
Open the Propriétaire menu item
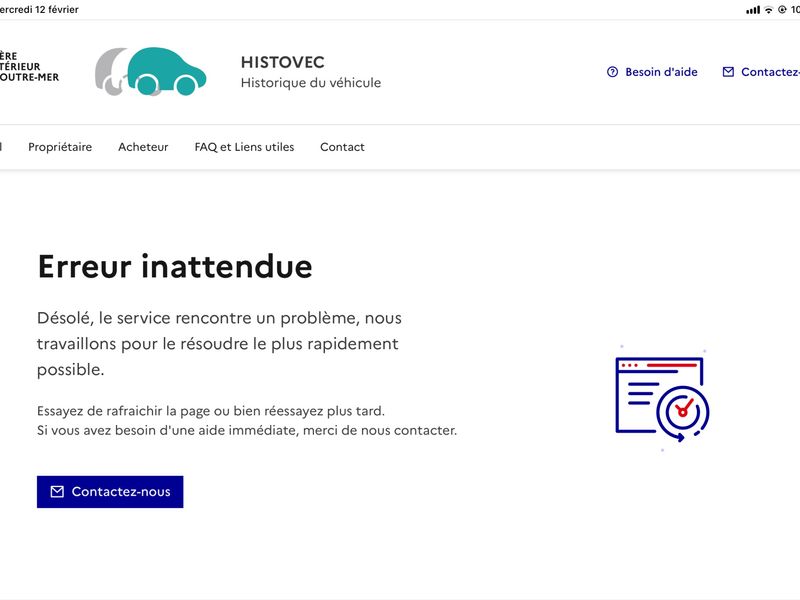tap(60, 147)
